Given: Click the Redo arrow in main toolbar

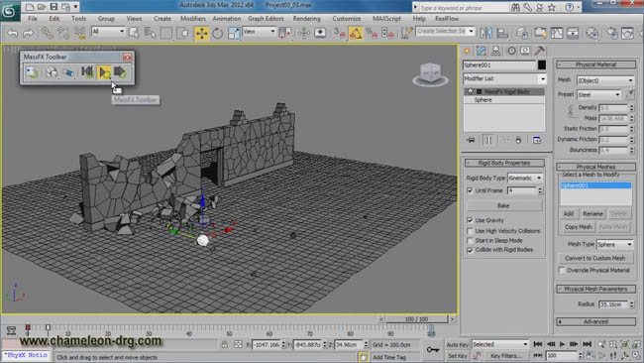Looking at the screenshot, I should click(x=28, y=34).
